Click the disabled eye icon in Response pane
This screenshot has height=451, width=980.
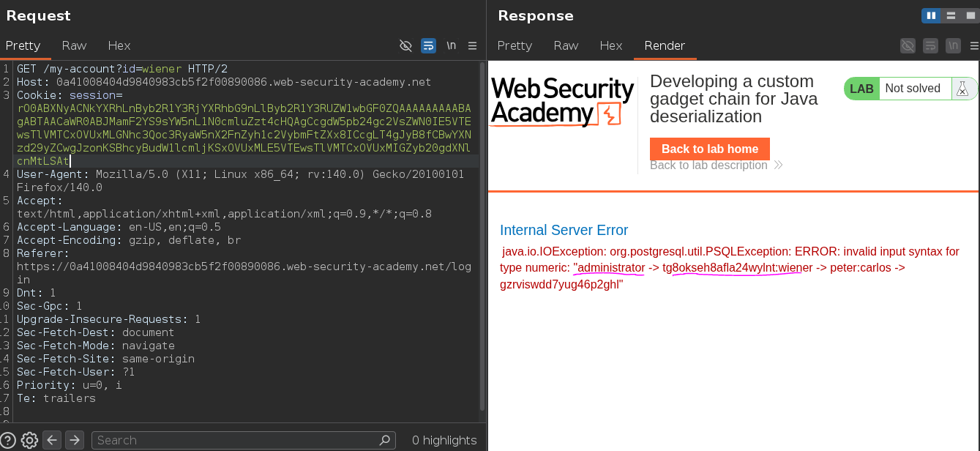click(x=908, y=45)
